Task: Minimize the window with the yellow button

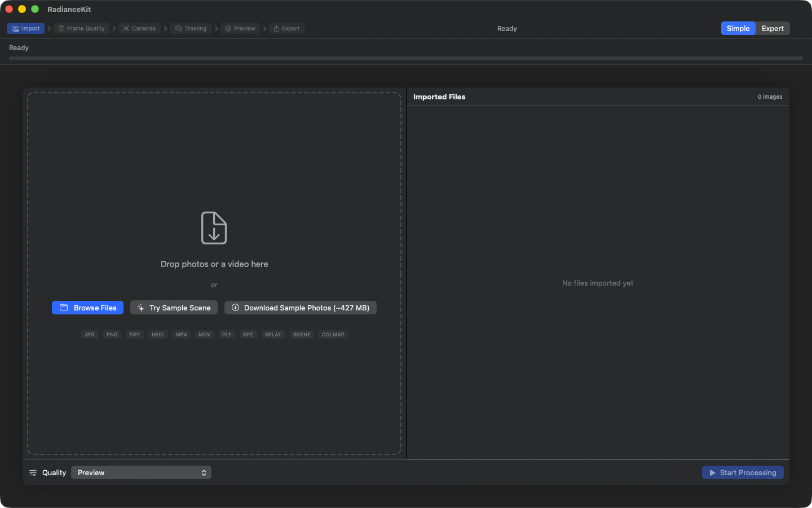Action: pos(22,9)
